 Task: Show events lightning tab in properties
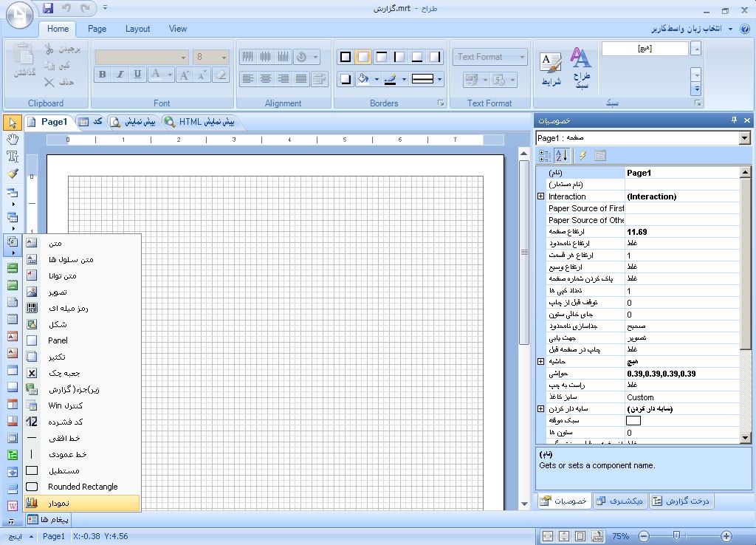[583, 155]
